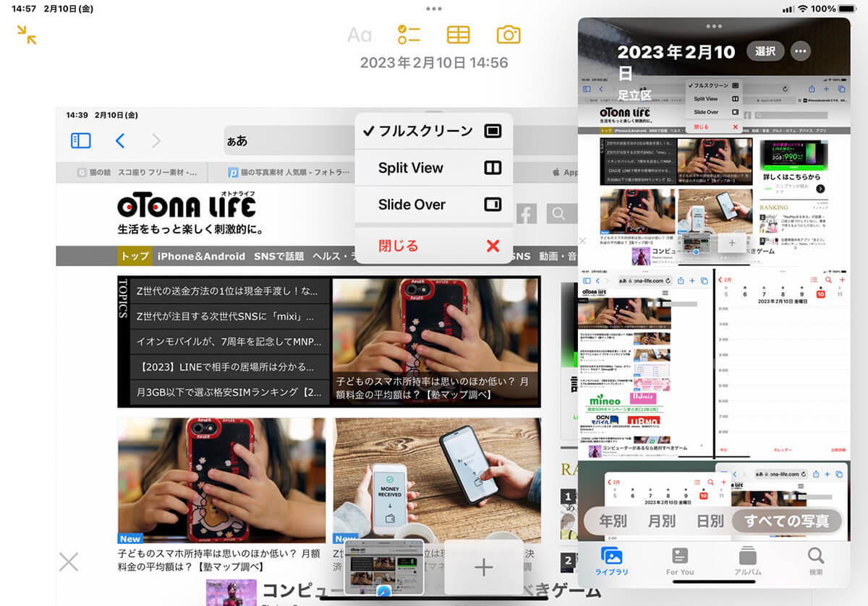Tap the three-dot handle atop the Photos panel
The image size is (868, 606).
(714, 26)
